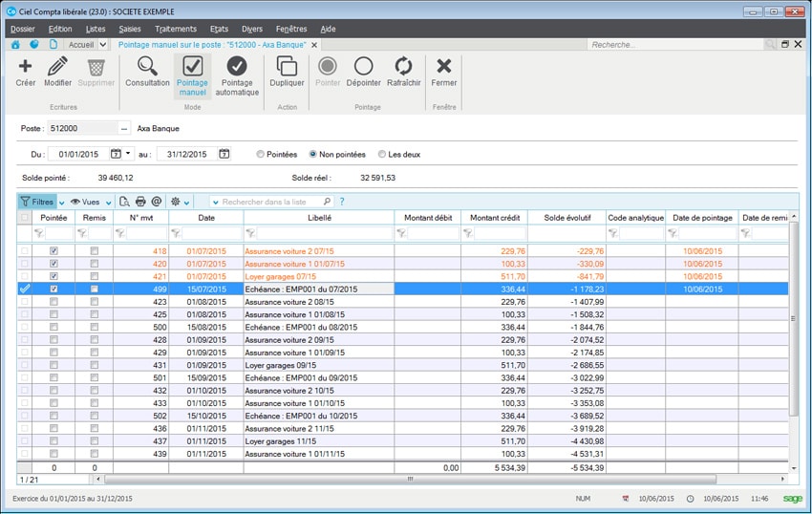Click the globe icon next to home

[34, 45]
